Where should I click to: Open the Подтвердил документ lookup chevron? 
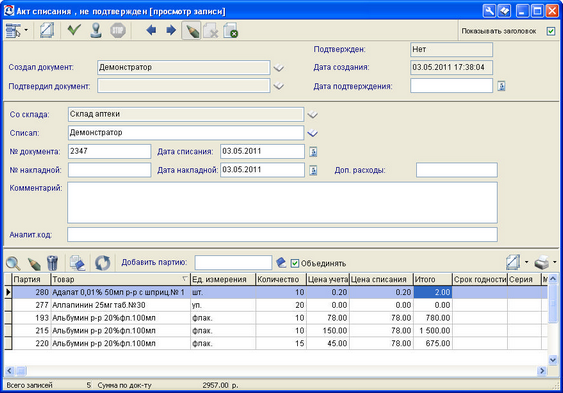279,86
